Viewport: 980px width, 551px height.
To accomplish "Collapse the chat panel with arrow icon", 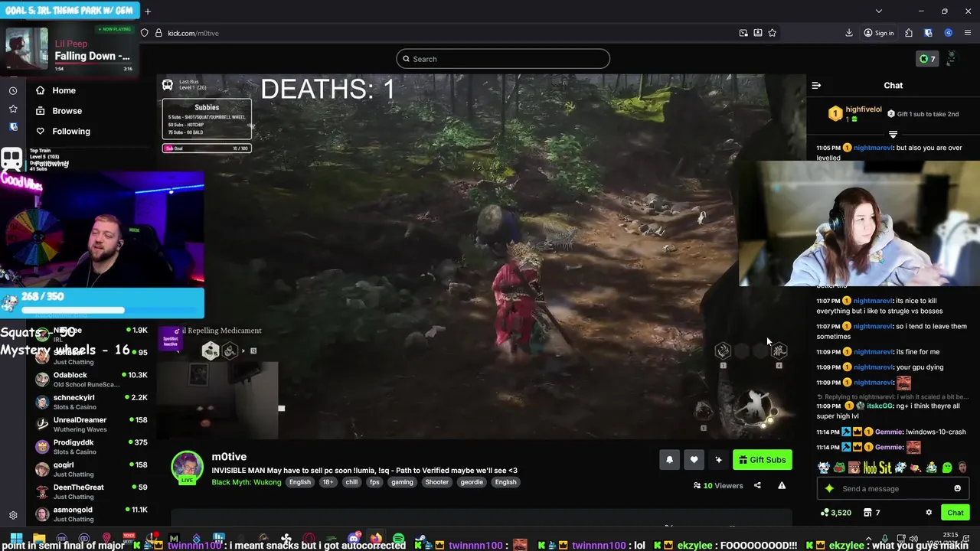I will point(816,86).
